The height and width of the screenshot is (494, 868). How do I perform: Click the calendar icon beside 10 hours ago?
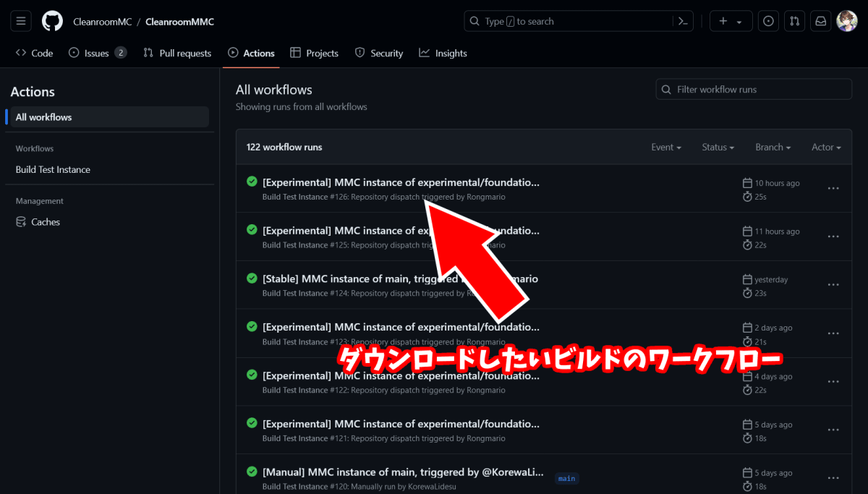(748, 183)
